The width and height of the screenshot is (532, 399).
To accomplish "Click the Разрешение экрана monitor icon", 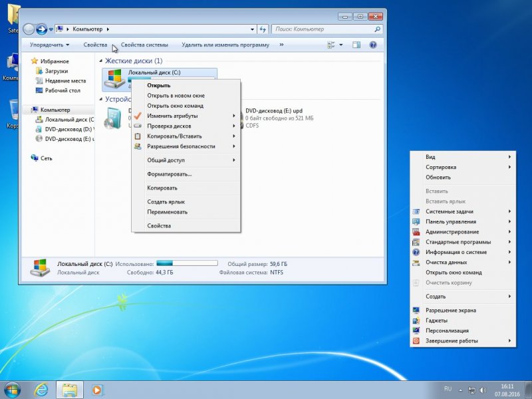I will [x=416, y=310].
